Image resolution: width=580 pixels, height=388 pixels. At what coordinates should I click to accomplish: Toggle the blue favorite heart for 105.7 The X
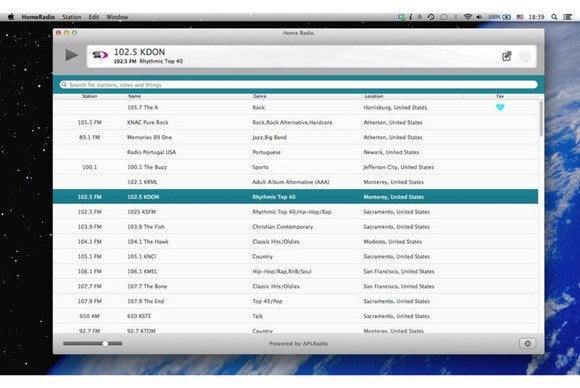click(500, 107)
